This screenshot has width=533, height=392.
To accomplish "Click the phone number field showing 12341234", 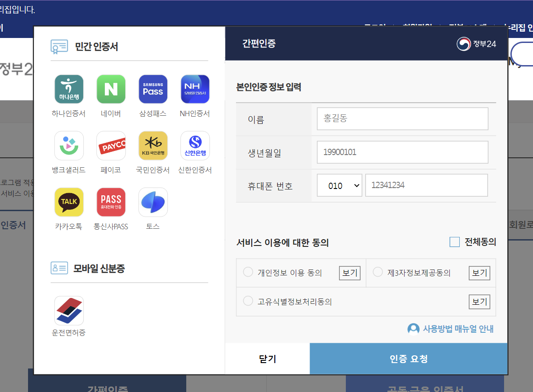I will click(x=427, y=185).
